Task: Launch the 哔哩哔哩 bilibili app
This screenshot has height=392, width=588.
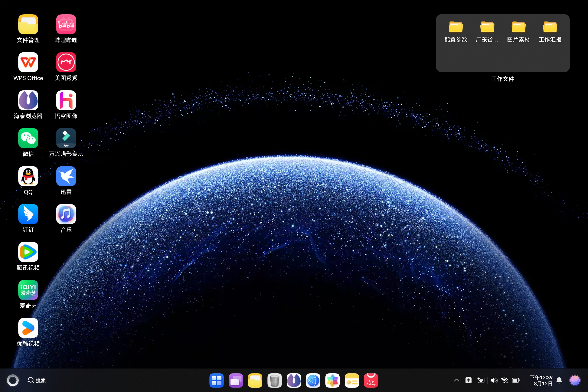Action: [x=66, y=24]
